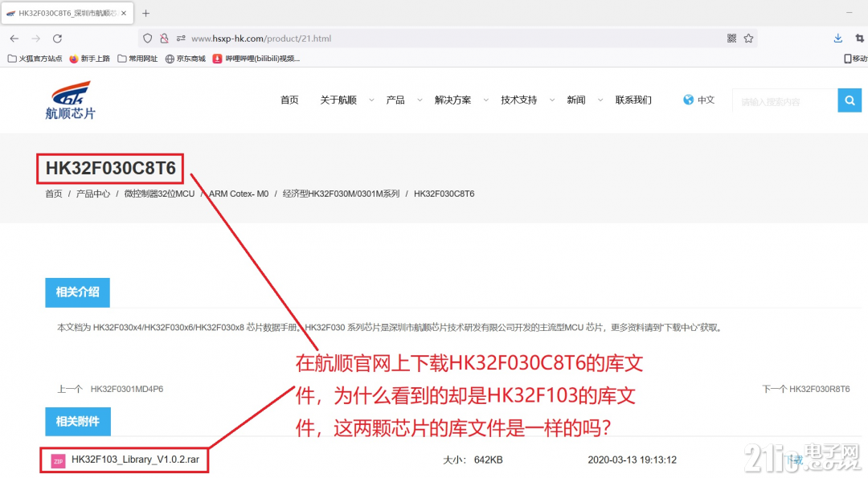Image resolution: width=868 pixels, height=478 pixels.
Task: Open the 解决方案 nav item
Action: [x=452, y=100]
